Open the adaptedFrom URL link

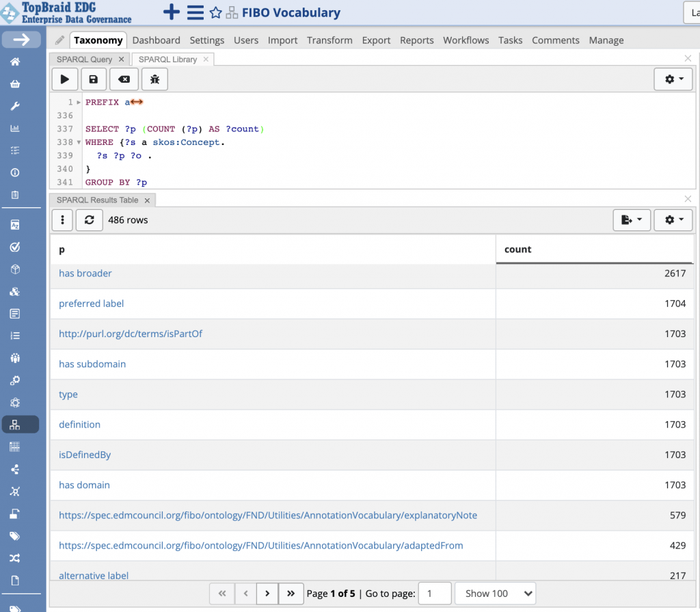(261, 546)
